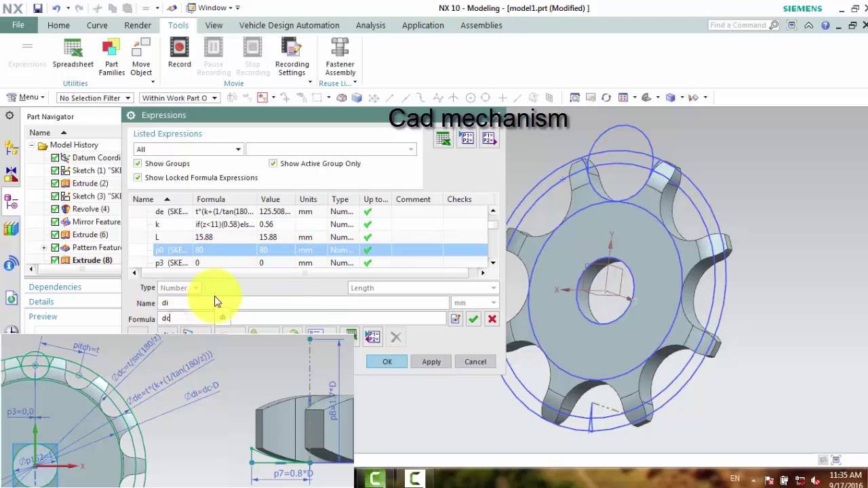The width and height of the screenshot is (868, 488).
Task: Cancel the Expressions dialog
Action: [x=475, y=362]
